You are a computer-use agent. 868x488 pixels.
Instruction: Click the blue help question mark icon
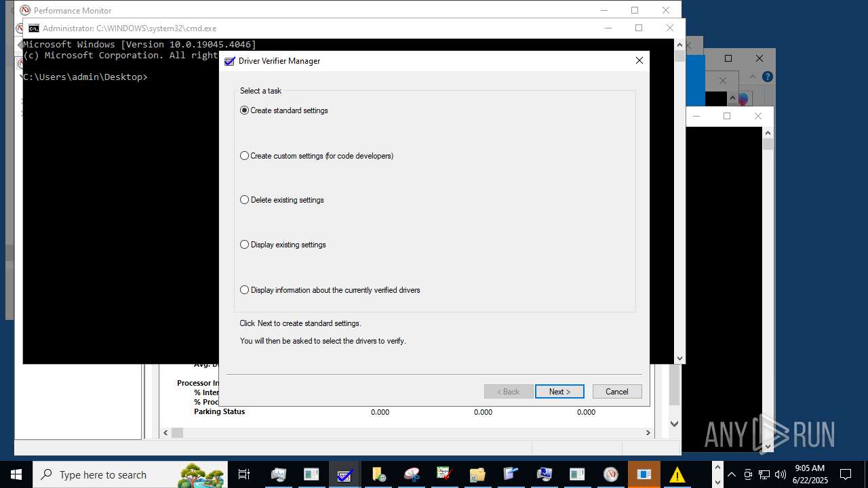767,77
